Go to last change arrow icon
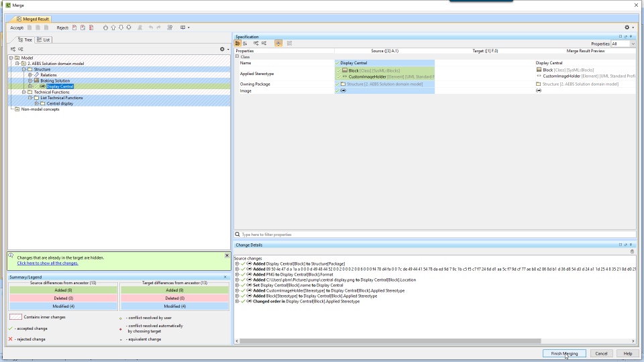Image resolution: width=644 pixels, height=362 pixels. coord(129,27)
